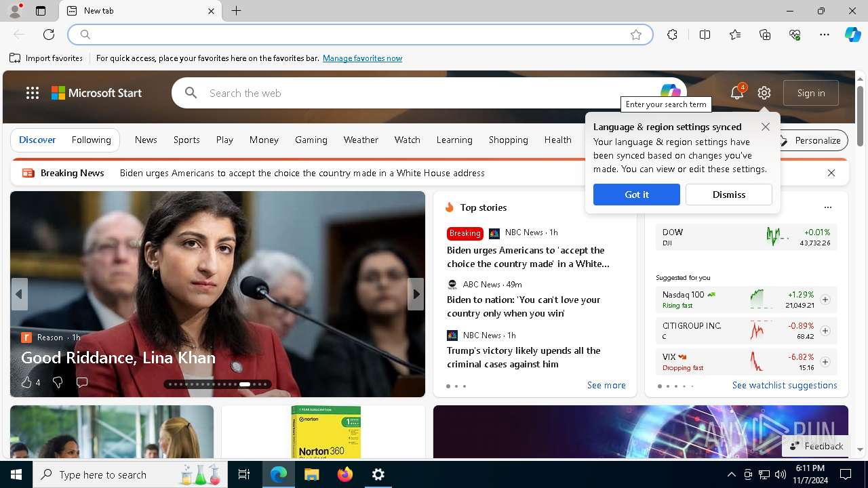Screen dimensions: 868x488
Task: Open Favorites list icon
Action: [x=735, y=35]
